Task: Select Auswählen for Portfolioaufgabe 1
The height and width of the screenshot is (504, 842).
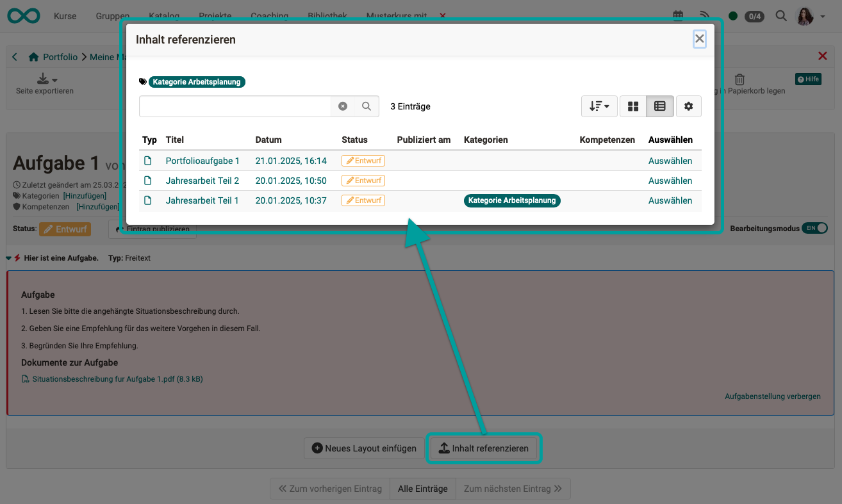Action: pyautogui.click(x=670, y=160)
